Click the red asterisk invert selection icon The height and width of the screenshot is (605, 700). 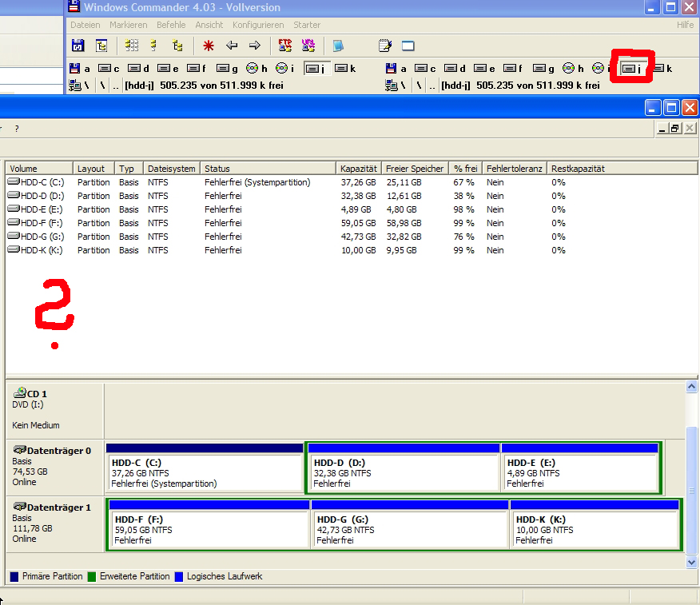point(209,46)
